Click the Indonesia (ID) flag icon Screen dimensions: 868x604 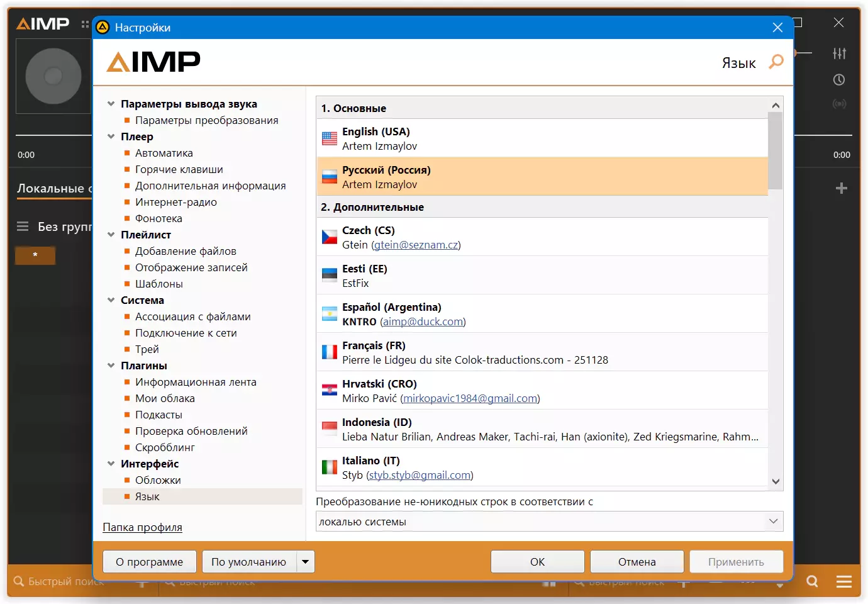point(330,429)
